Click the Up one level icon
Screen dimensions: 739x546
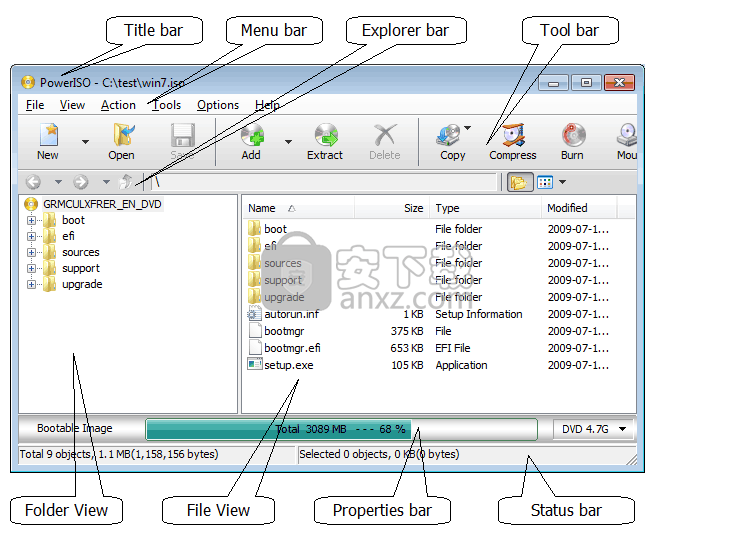point(126,182)
